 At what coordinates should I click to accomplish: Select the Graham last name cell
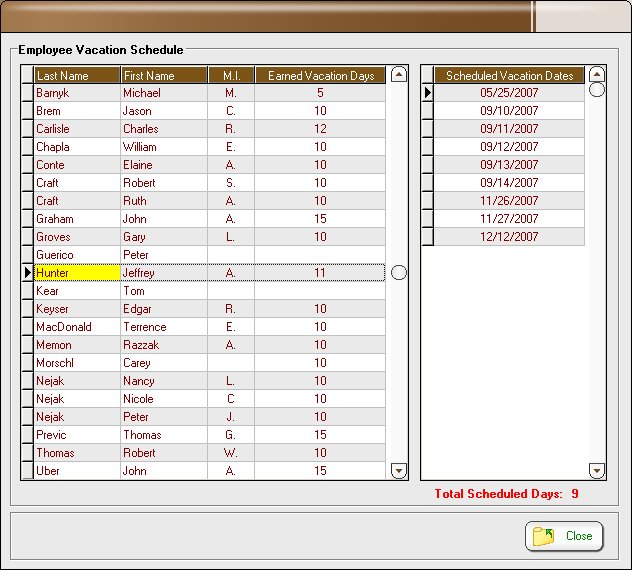click(x=77, y=219)
